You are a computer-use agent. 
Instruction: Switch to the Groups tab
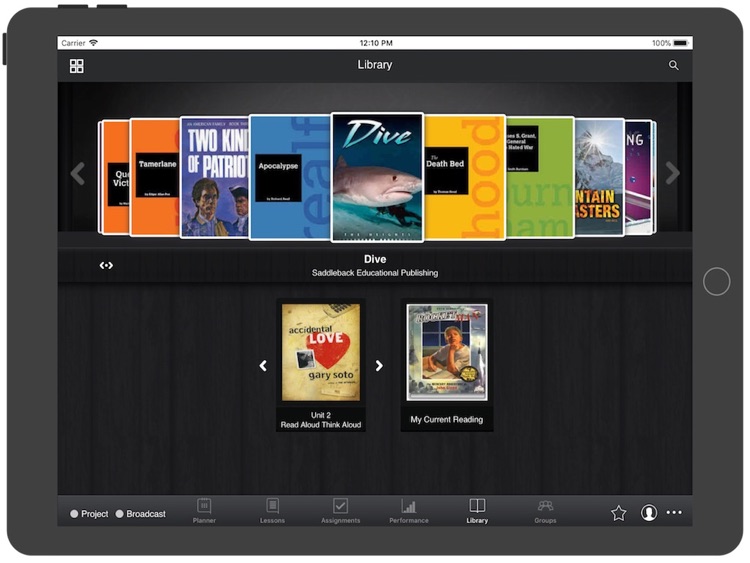(x=545, y=511)
